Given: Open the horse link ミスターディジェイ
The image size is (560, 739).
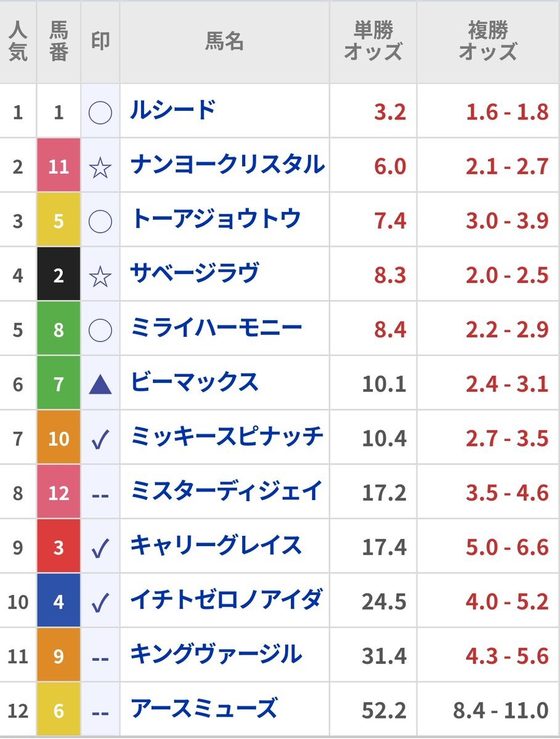Looking at the screenshot, I should coord(226,492).
